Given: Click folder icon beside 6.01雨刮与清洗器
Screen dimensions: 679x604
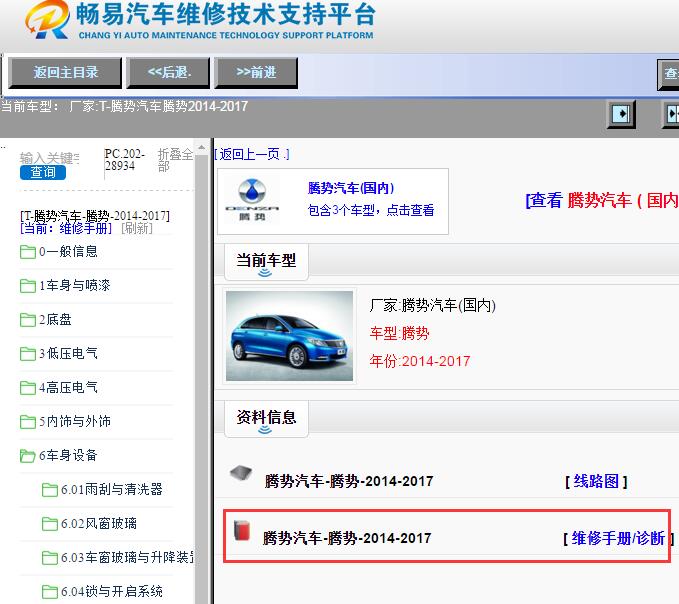Looking at the screenshot, I should 50,490.
